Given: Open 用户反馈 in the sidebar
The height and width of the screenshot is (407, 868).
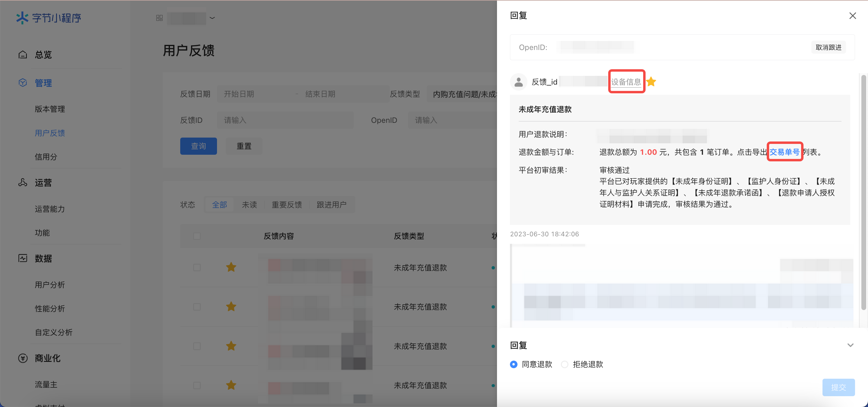Looking at the screenshot, I should (x=50, y=133).
